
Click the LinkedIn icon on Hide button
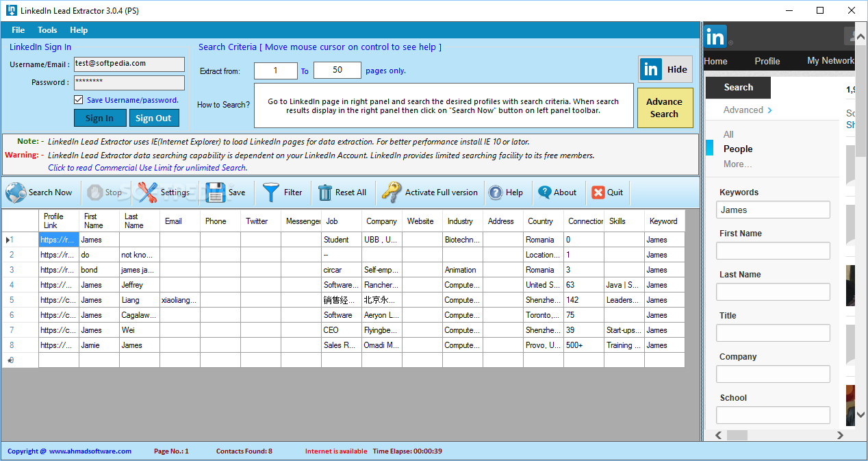[x=651, y=69]
